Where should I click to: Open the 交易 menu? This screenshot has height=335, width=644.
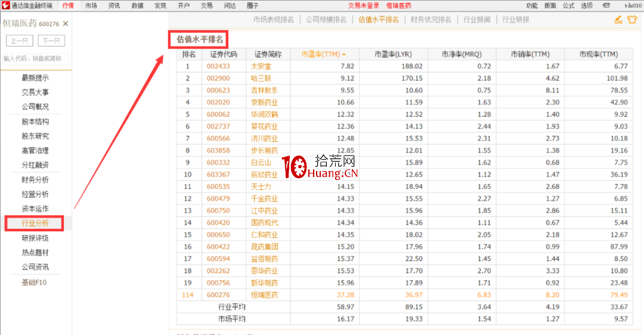click(206, 5)
